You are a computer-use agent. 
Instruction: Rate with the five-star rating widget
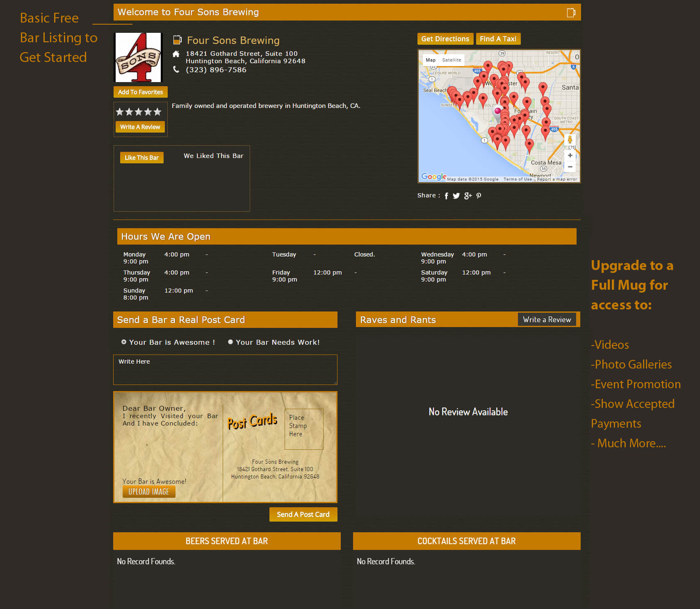tap(139, 112)
